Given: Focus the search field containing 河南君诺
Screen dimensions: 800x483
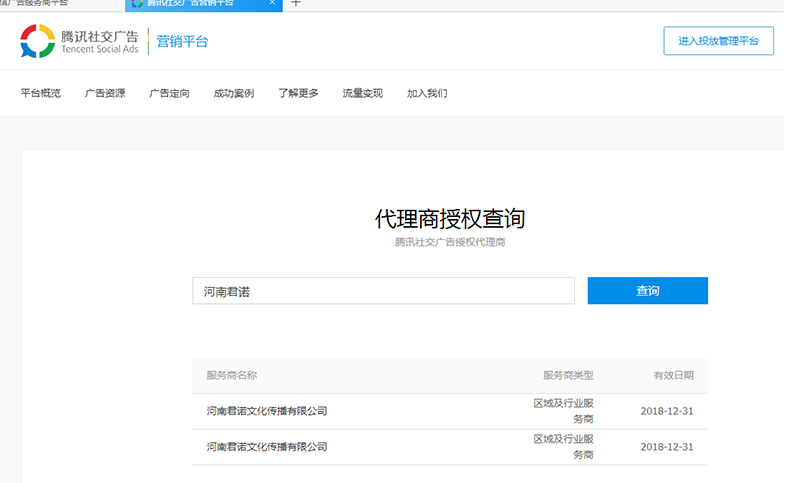Looking at the screenshot, I should click(383, 291).
